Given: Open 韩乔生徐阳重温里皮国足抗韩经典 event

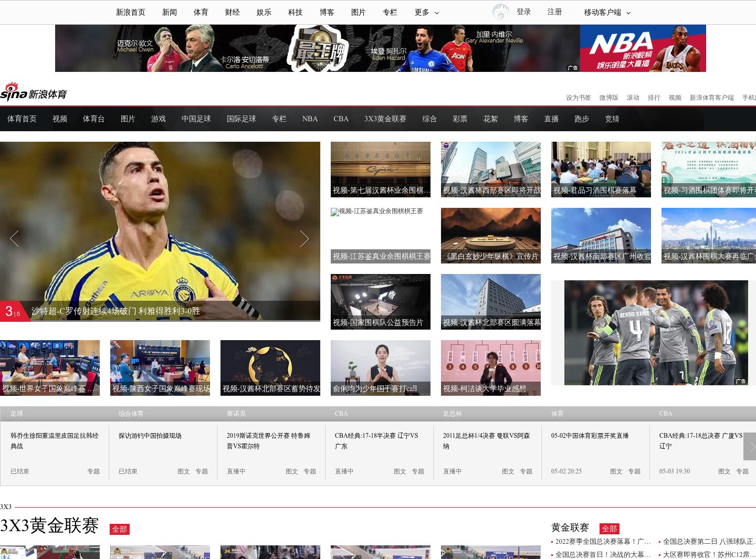Looking at the screenshot, I should point(55,441).
